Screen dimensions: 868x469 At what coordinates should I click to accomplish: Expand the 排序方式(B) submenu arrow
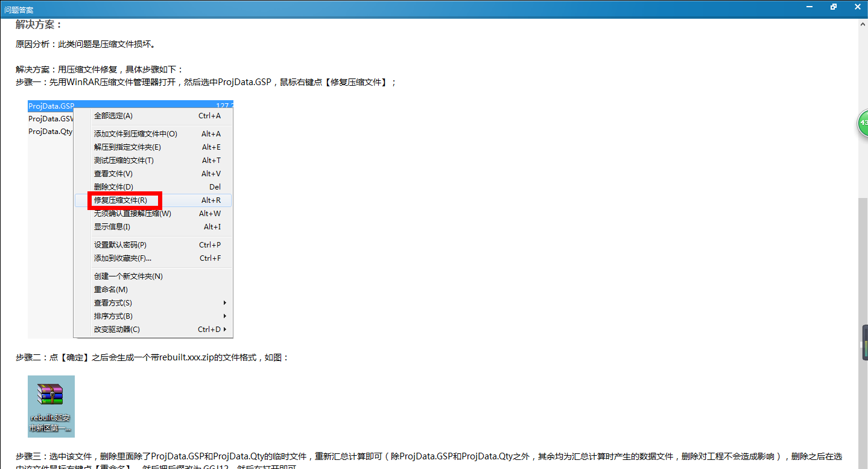(x=225, y=316)
